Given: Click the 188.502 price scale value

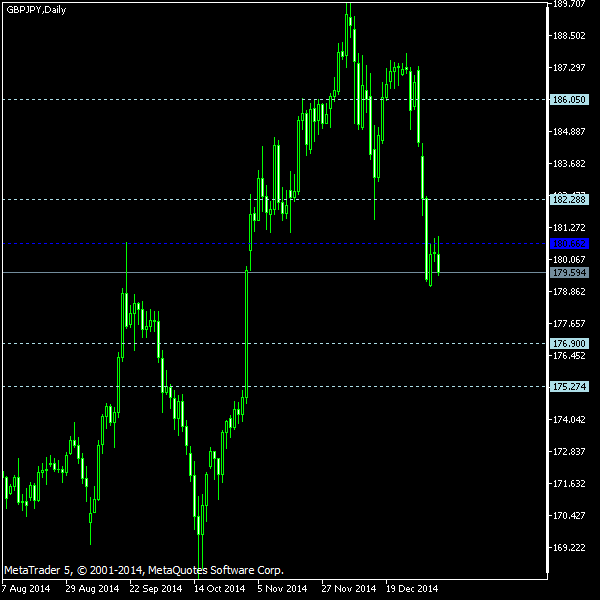Looking at the screenshot, I should [569, 36].
